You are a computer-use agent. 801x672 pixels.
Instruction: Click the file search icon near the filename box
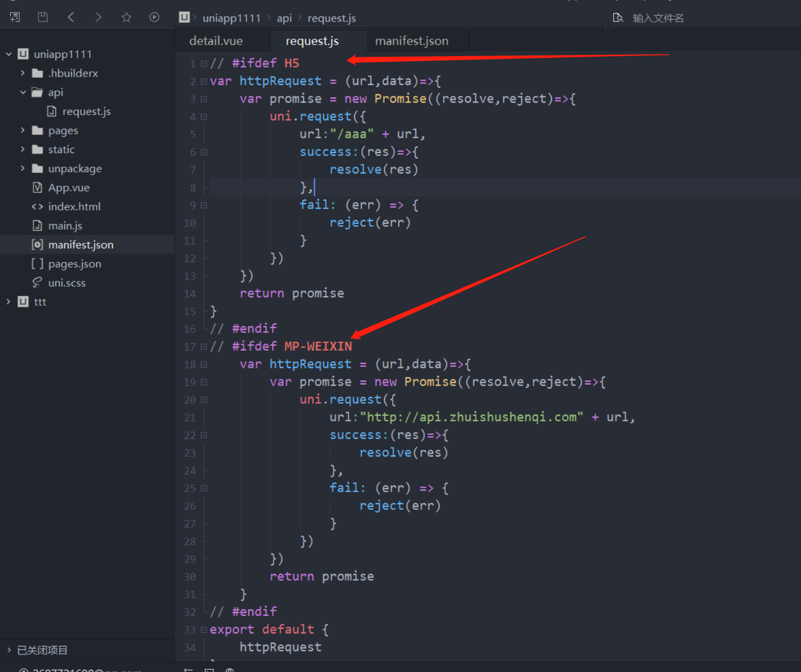coord(618,18)
